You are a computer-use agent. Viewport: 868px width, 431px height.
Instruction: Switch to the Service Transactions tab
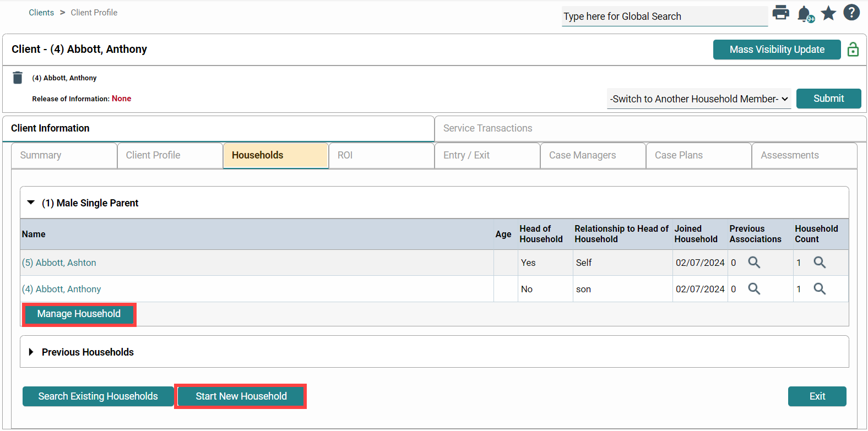coord(650,128)
